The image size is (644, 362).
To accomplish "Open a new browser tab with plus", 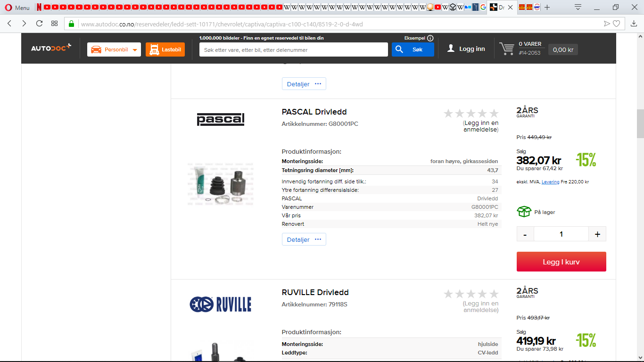I will point(547,8).
